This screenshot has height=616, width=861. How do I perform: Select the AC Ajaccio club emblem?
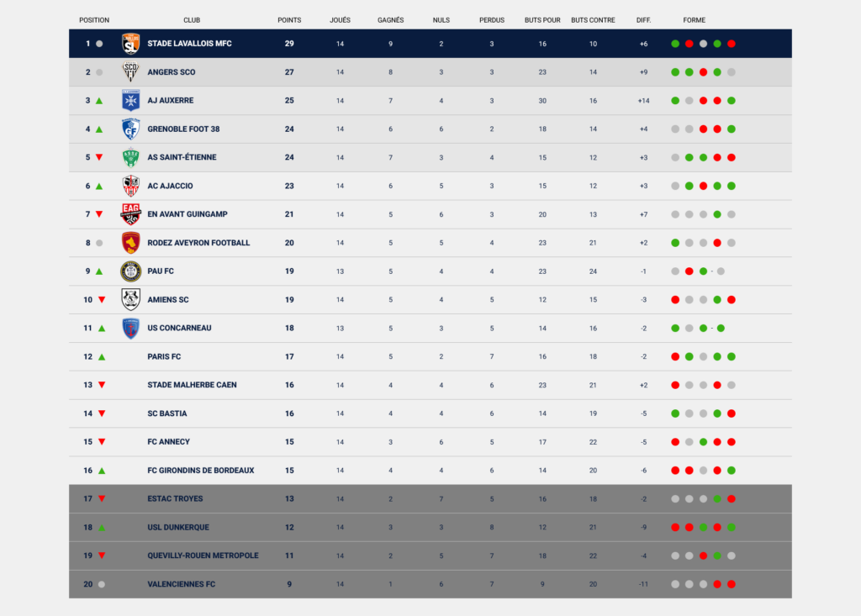point(130,186)
